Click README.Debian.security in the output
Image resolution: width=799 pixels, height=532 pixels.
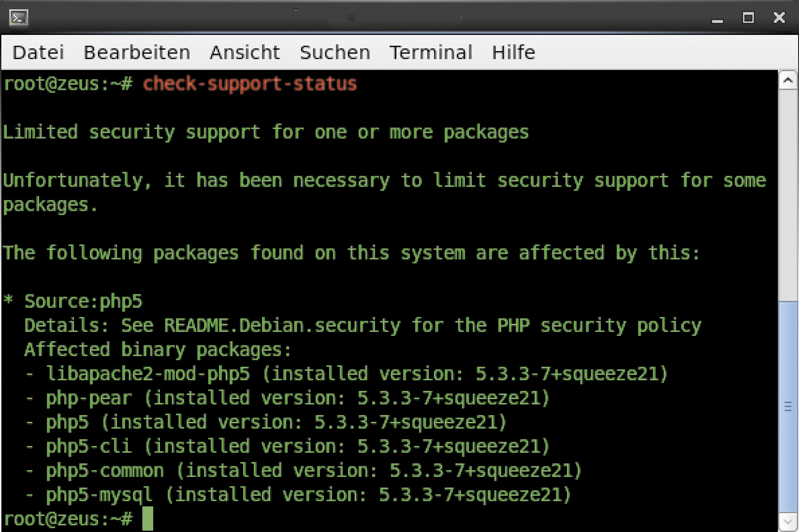click(x=282, y=325)
